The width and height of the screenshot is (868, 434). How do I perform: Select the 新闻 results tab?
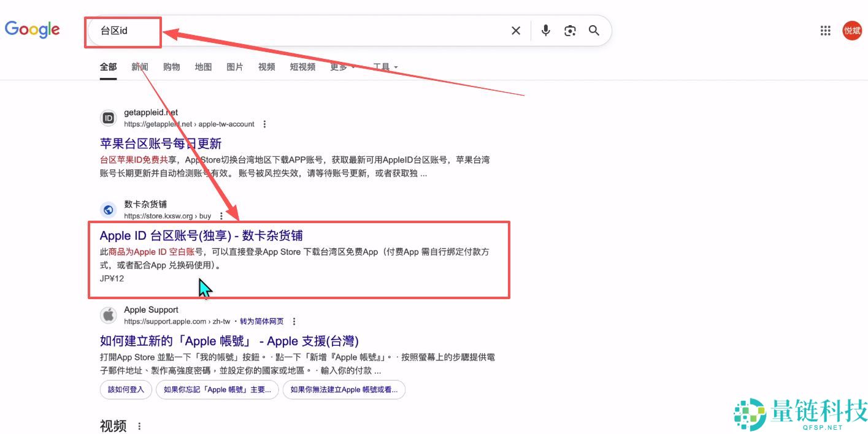click(139, 67)
